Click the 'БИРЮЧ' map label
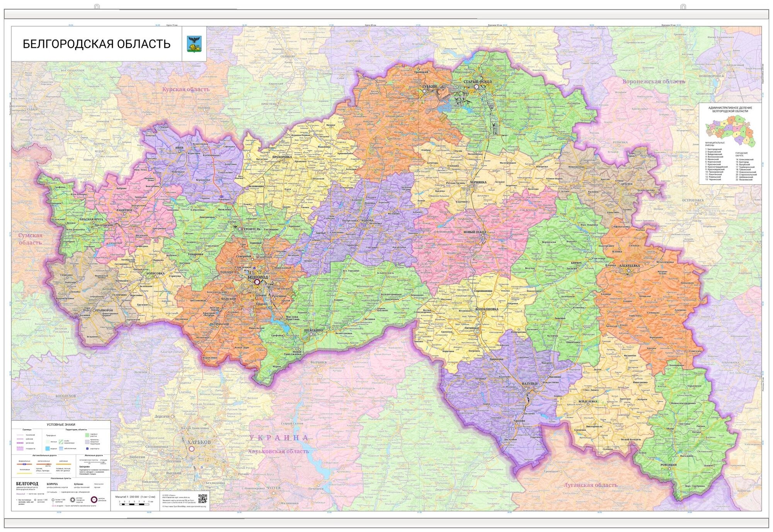This screenshot has width=773, height=532. point(576,263)
